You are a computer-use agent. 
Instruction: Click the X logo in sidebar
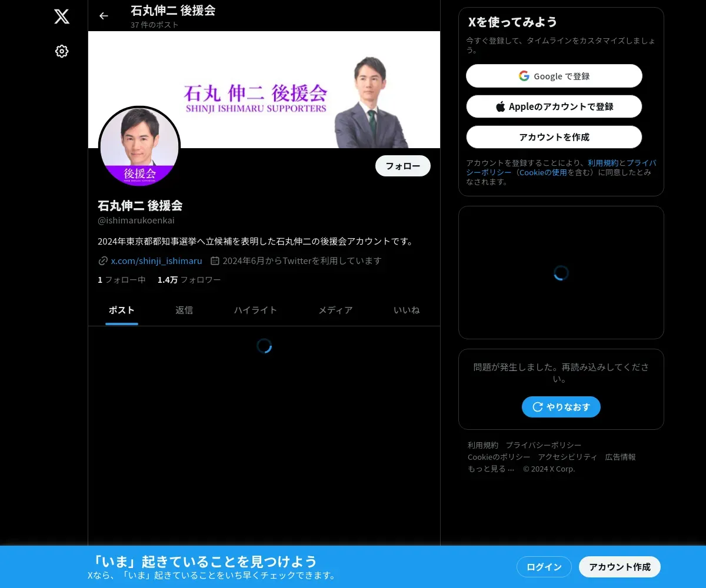[62, 16]
